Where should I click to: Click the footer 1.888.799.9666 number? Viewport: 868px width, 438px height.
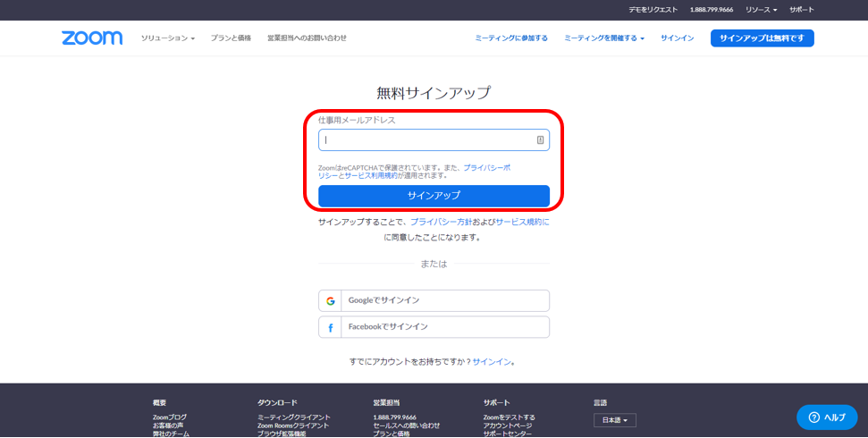[x=395, y=417]
